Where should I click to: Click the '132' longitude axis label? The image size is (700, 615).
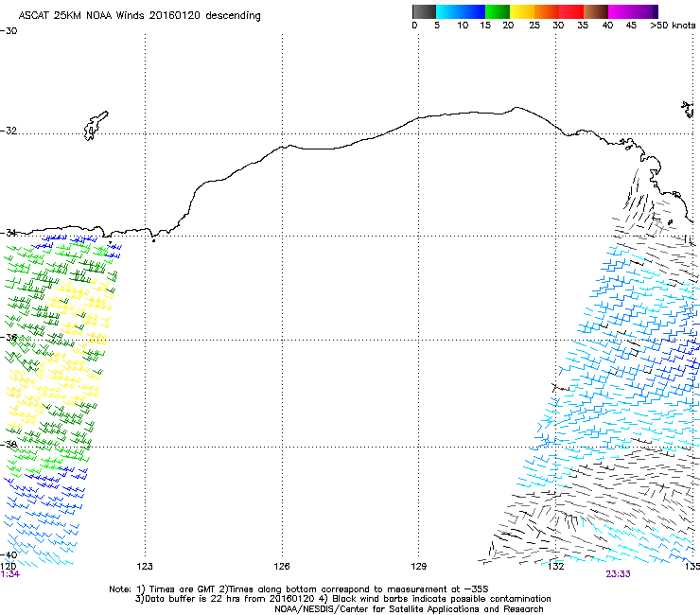pyautogui.click(x=555, y=567)
